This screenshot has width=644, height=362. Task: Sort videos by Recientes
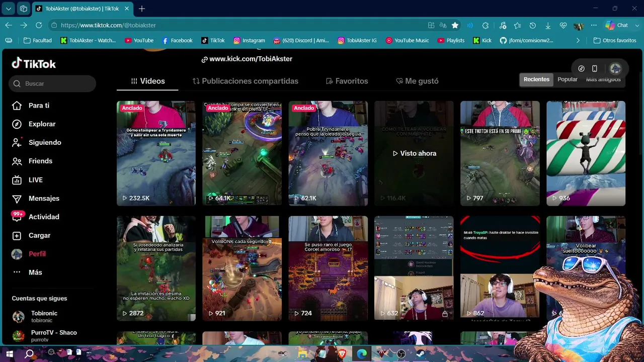click(536, 79)
